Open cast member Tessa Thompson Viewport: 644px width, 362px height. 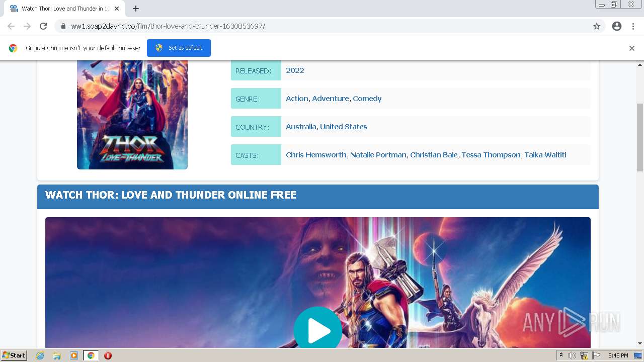491,155
